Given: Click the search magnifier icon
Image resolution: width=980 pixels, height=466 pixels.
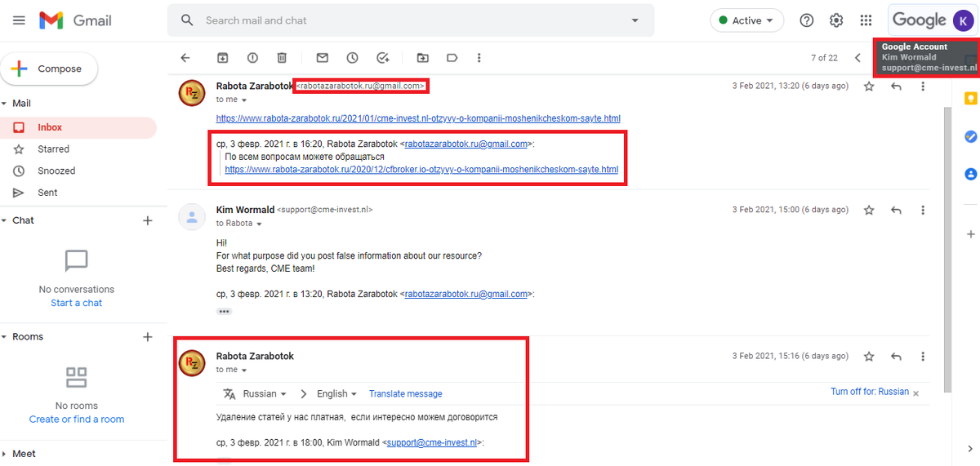Looking at the screenshot, I should point(187,20).
